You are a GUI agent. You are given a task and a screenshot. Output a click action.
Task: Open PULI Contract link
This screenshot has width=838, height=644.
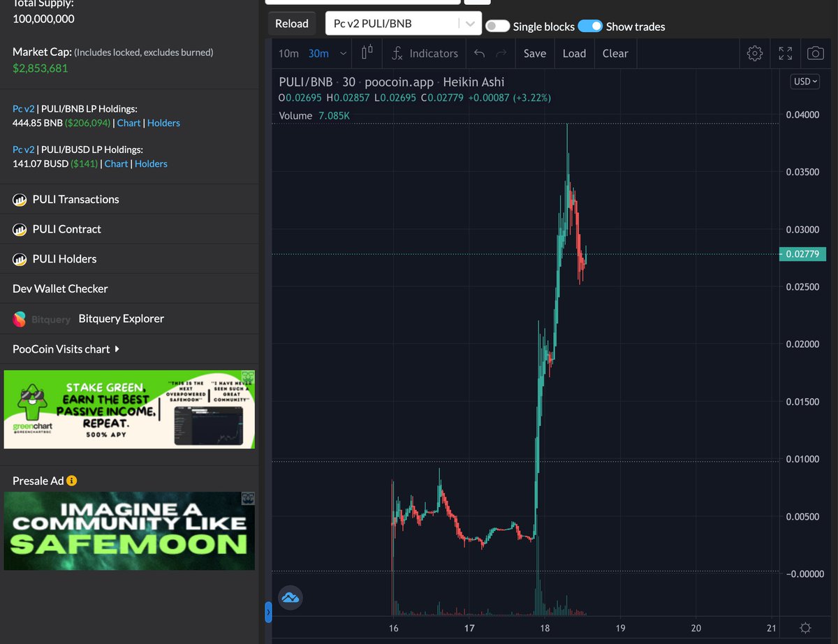coord(66,229)
